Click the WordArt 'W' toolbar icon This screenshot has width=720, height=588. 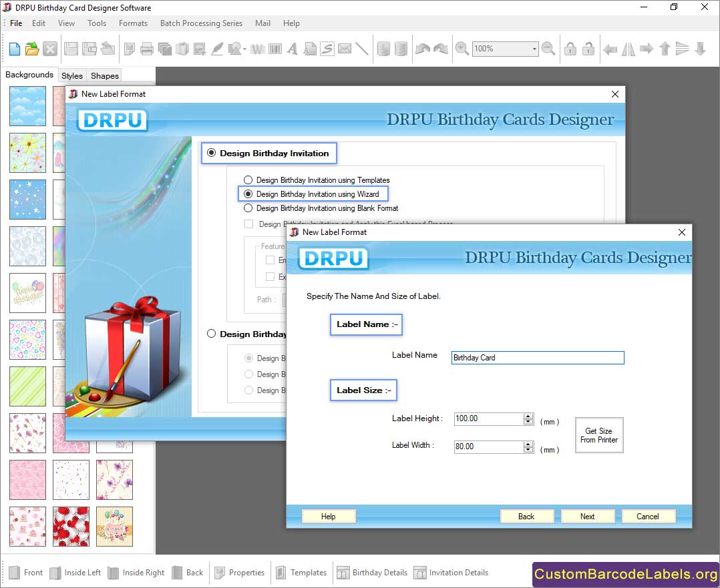[258, 49]
